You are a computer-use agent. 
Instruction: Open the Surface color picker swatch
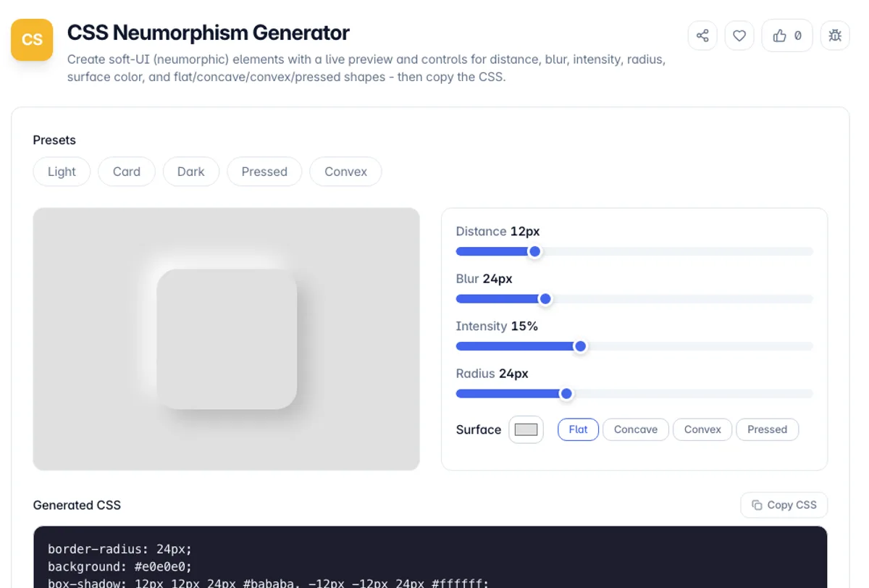coord(526,429)
